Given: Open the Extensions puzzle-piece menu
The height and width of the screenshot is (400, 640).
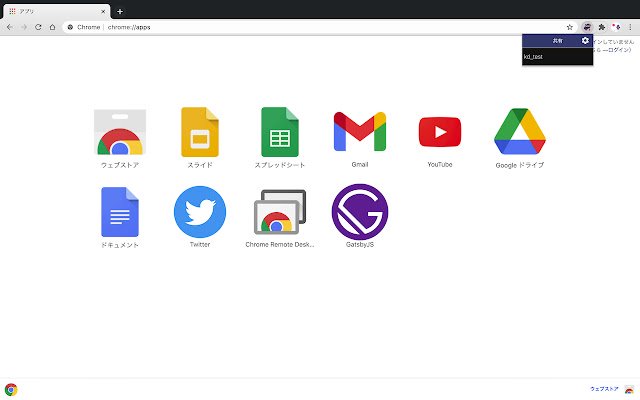Looking at the screenshot, I should pos(602,27).
